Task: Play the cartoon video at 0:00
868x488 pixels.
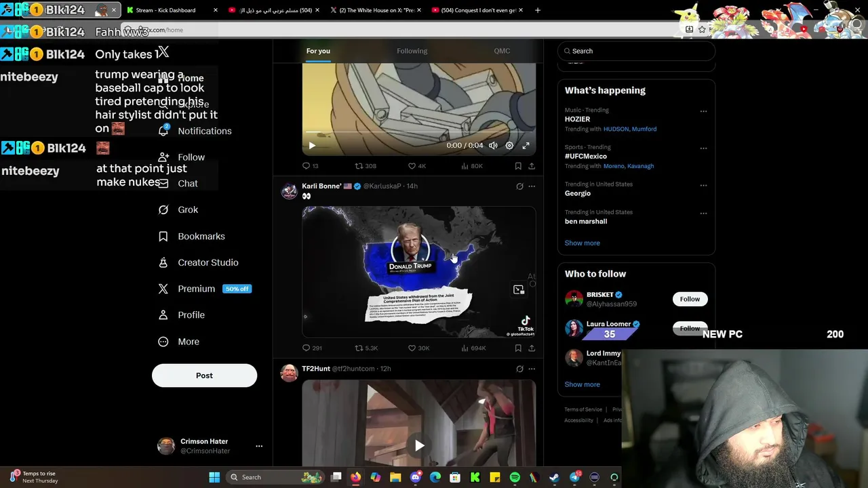Action: (x=312, y=146)
